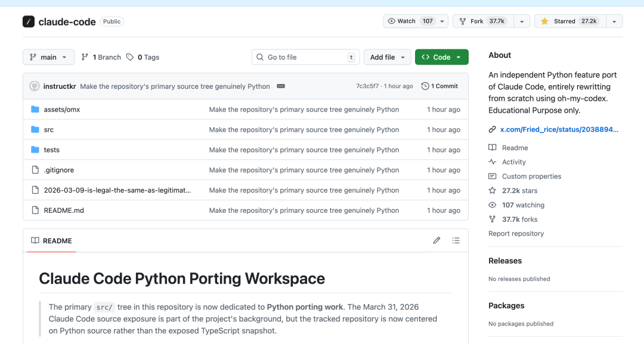Click the eye icon beside 107 watching
Screen dimensions: 644x344
492,205
